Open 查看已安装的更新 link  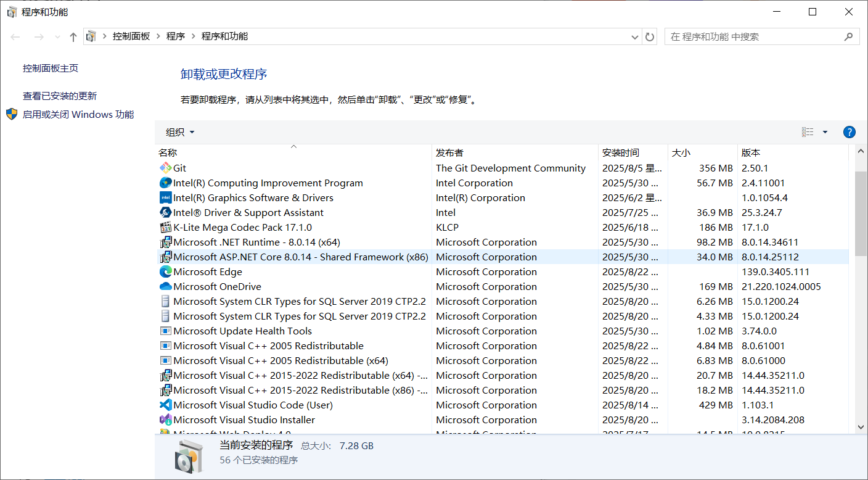pos(60,96)
